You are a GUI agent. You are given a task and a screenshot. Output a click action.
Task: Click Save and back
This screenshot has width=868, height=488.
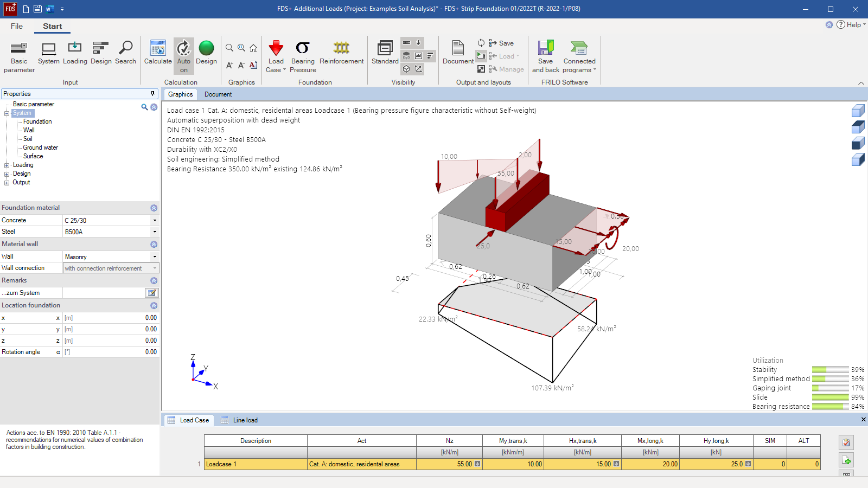(x=546, y=56)
